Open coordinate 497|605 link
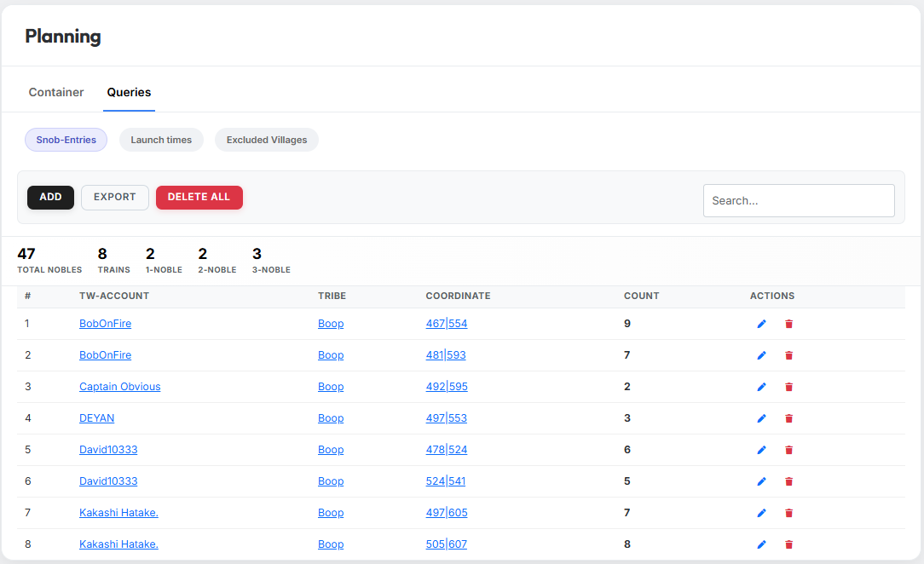 447,513
